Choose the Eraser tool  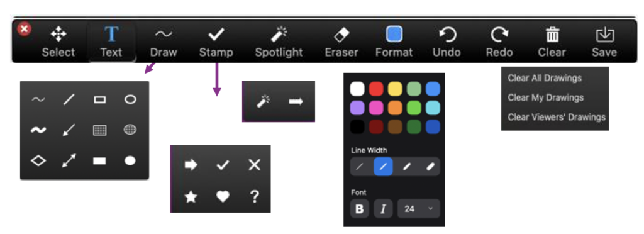click(x=341, y=42)
